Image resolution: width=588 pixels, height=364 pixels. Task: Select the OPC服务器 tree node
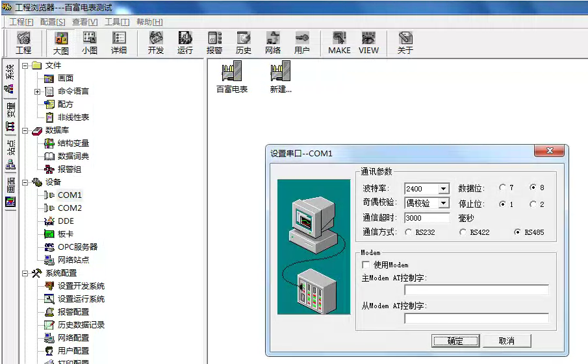77,247
